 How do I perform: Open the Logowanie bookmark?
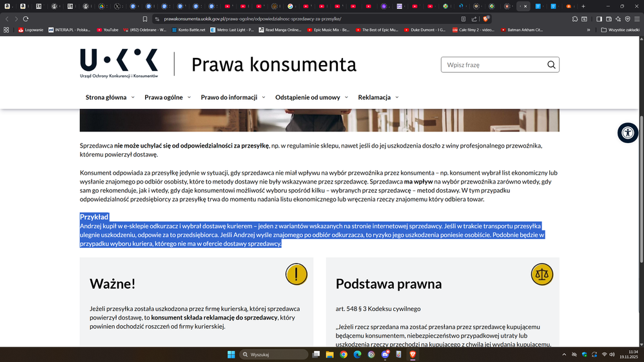[31, 30]
